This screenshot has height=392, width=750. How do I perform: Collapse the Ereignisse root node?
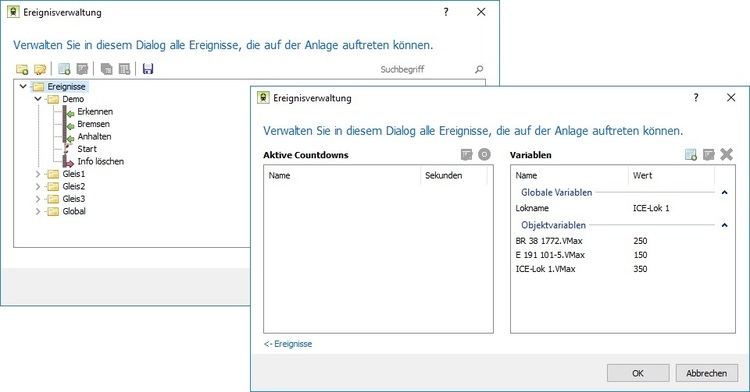[x=22, y=87]
